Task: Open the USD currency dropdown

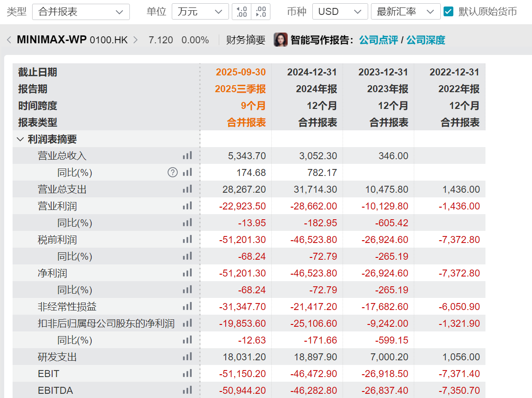Action: click(339, 12)
